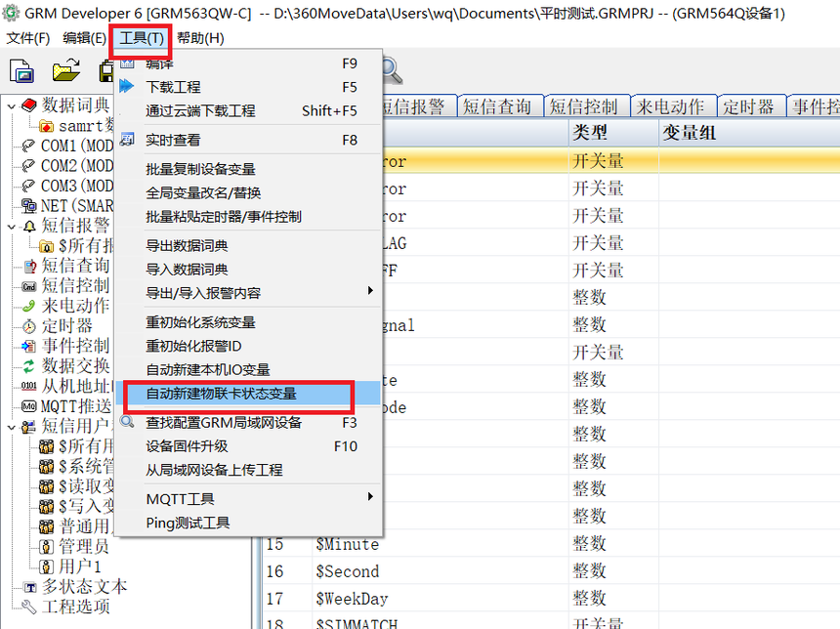Select the $WeekDay variable row
The width and height of the screenshot is (840, 629).
pyautogui.click(x=551, y=599)
